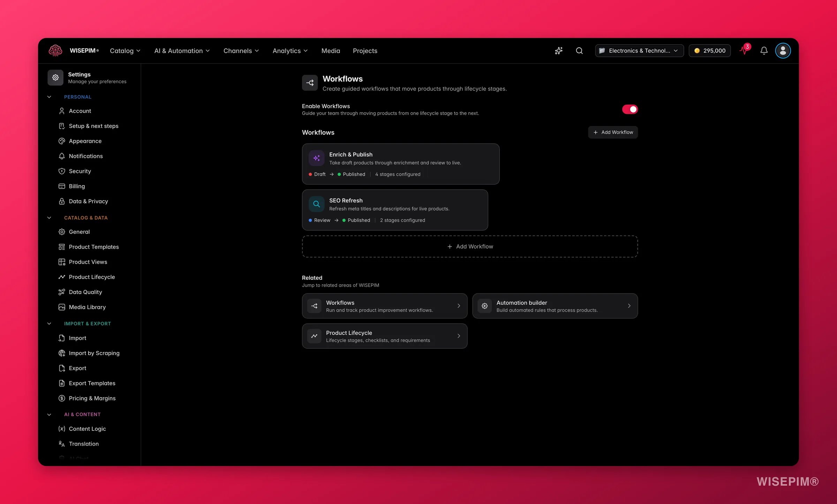Open Import by Scraping settings
The image size is (837, 504).
(x=94, y=353)
